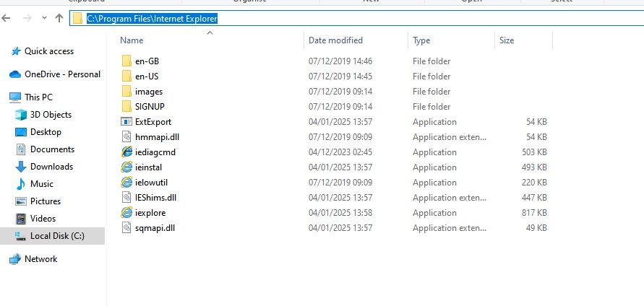This screenshot has width=644, height=306.
Task: Select Local Disk (C:) in sidebar
Action: click(x=57, y=236)
